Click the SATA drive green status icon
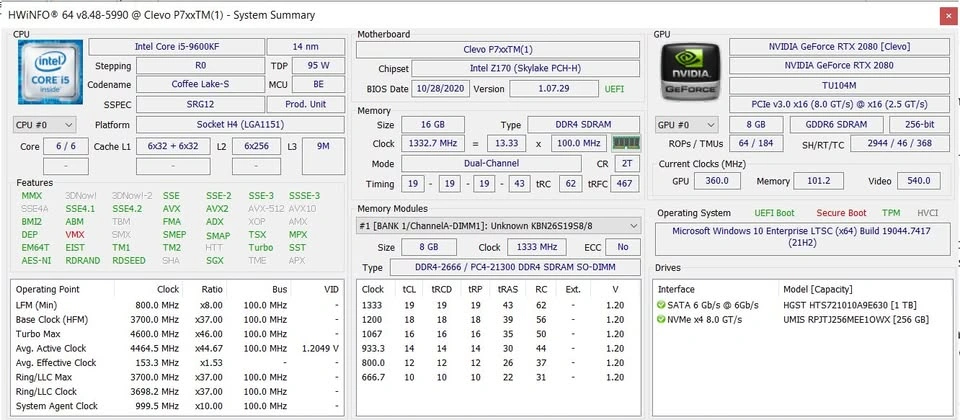 (x=661, y=305)
